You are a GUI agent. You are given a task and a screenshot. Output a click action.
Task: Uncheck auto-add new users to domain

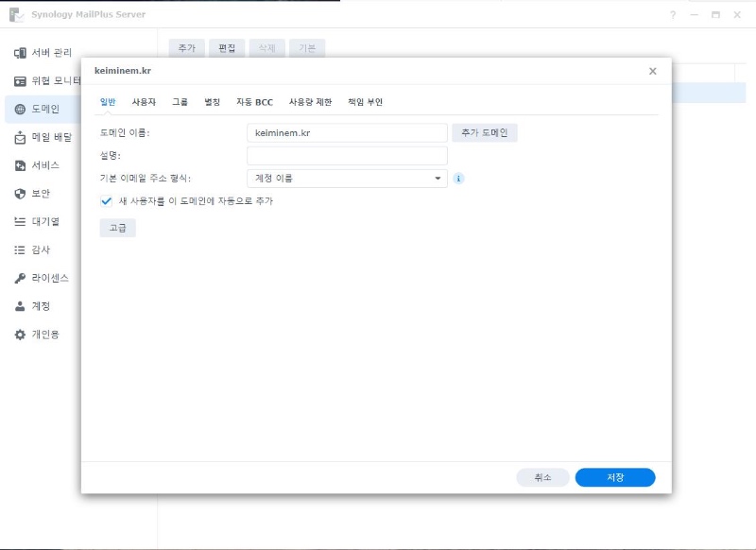click(x=106, y=201)
